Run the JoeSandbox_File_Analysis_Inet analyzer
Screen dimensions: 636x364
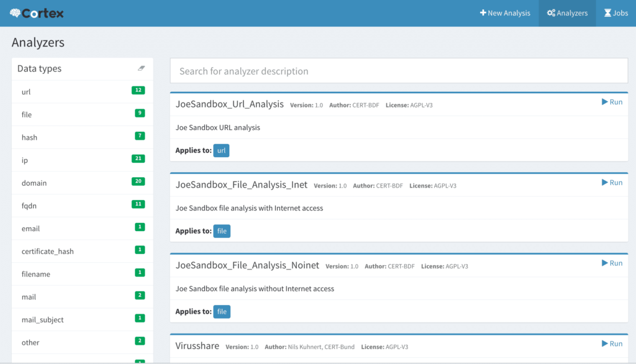612,183
